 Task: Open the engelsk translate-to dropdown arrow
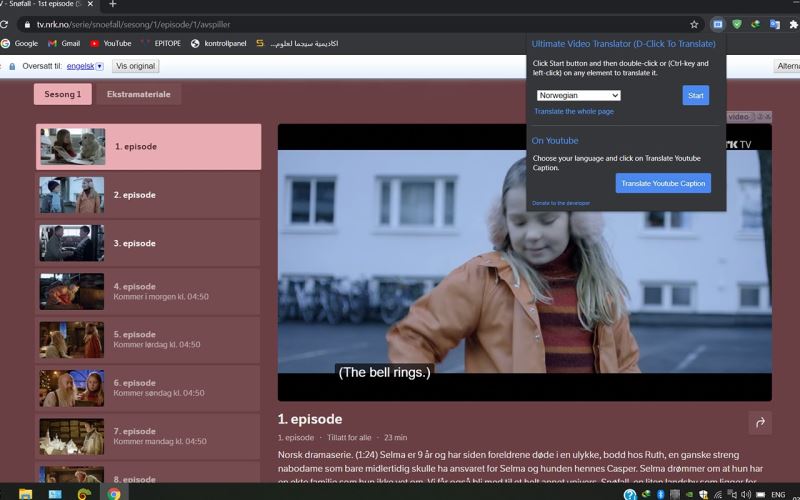99,66
